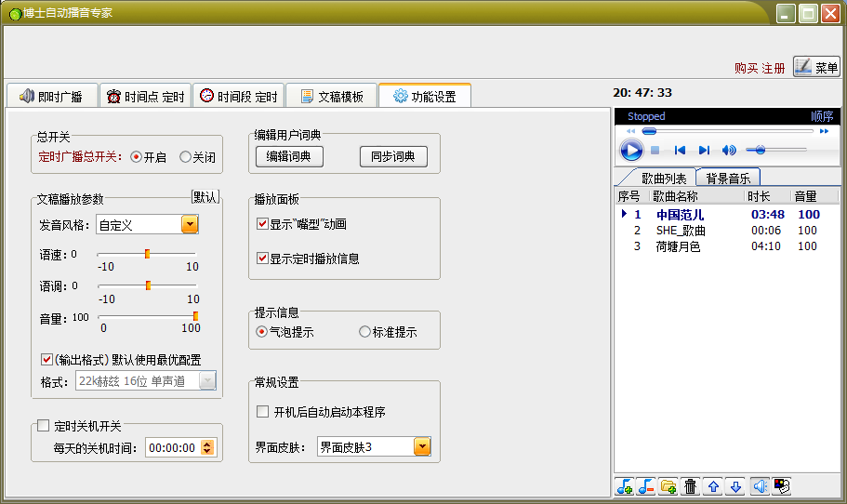Click the speaker icon in playlist toolbar
Image resolution: width=847 pixels, height=504 pixels.
pos(760,486)
